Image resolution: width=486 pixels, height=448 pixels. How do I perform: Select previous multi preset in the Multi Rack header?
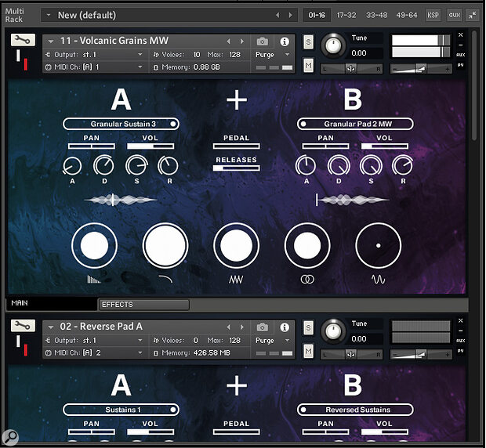[277, 15]
